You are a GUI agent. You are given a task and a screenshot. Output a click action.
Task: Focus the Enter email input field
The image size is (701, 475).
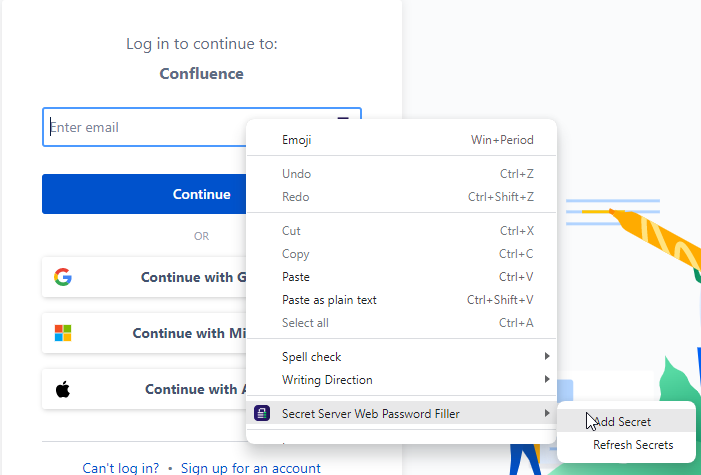pyautogui.click(x=140, y=128)
